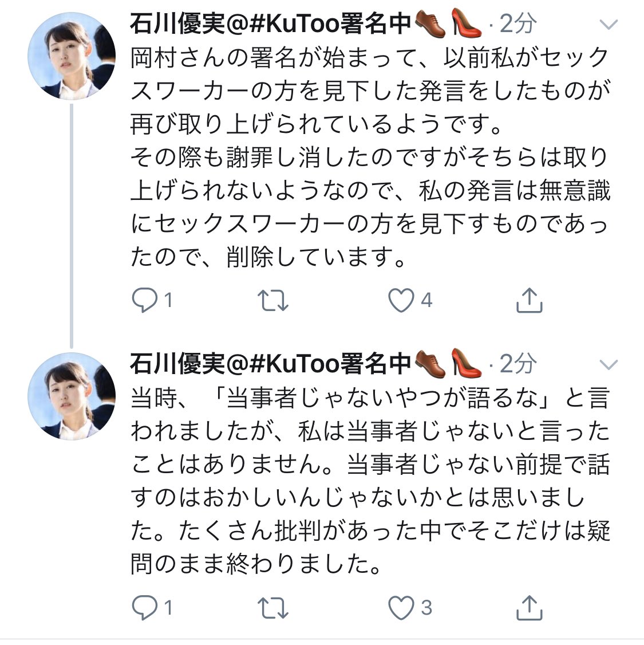Like the first tweet with the heart icon
Viewport: 644px width, 645px height.
click(x=403, y=299)
